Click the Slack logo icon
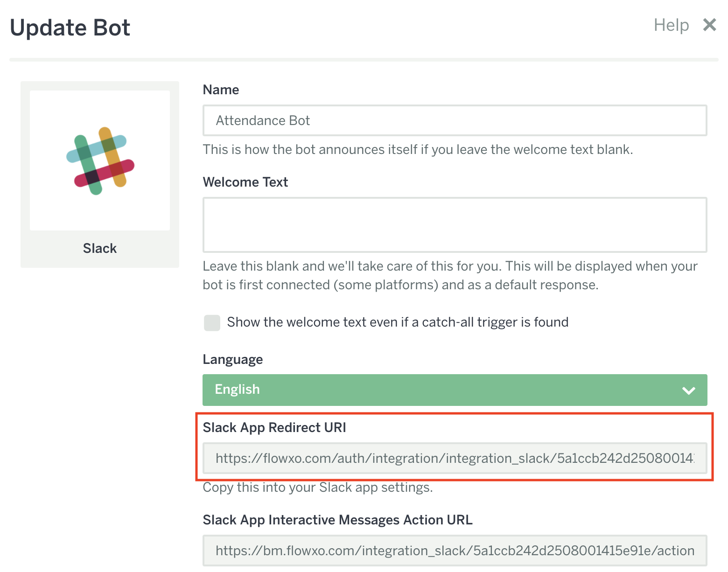 coord(100,160)
